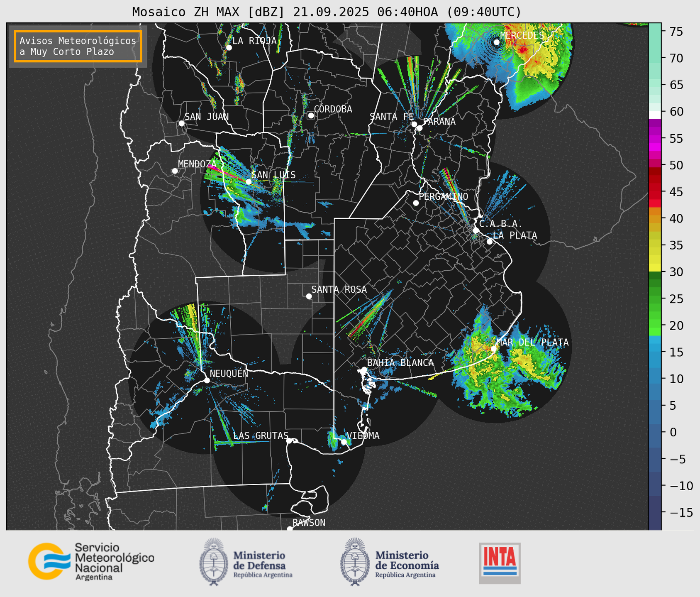Click the red 45 dBZ color band

(x=655, y=192)
